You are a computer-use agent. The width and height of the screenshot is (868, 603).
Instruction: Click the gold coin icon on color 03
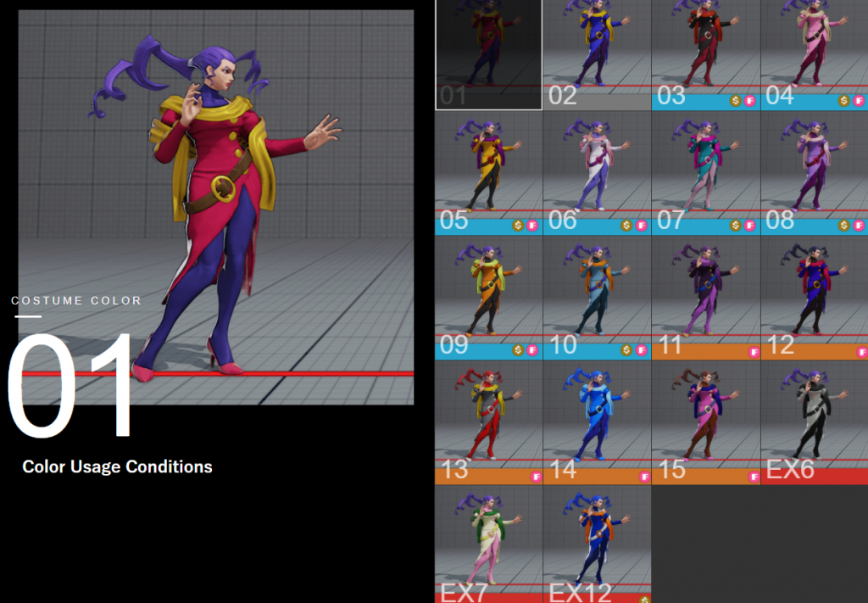coord(735,101)
